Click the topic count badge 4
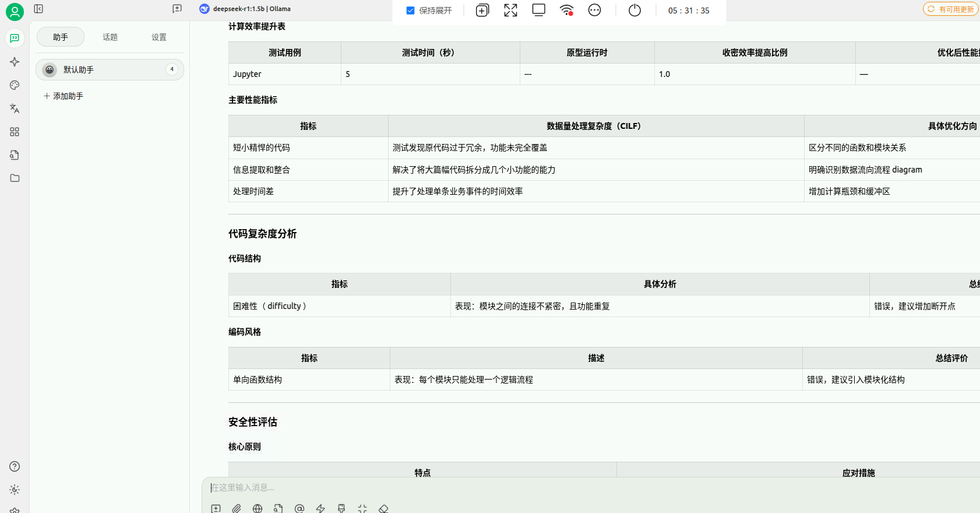The image size is (980, 513). point(172,69)
